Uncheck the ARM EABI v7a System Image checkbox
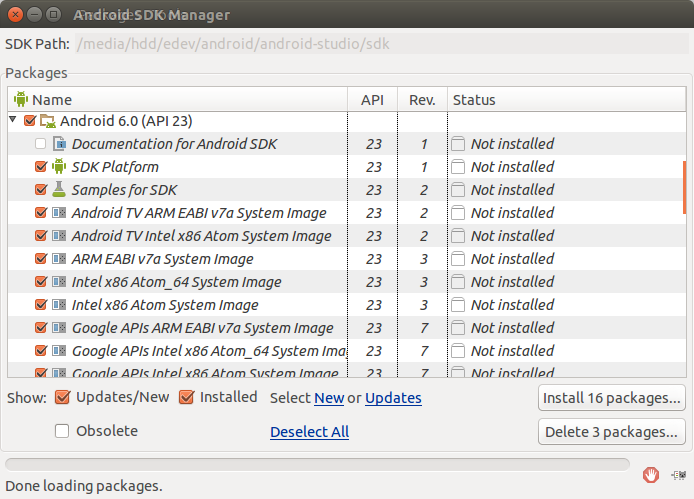This screenshot has height=499, width=694. [41, 259]
